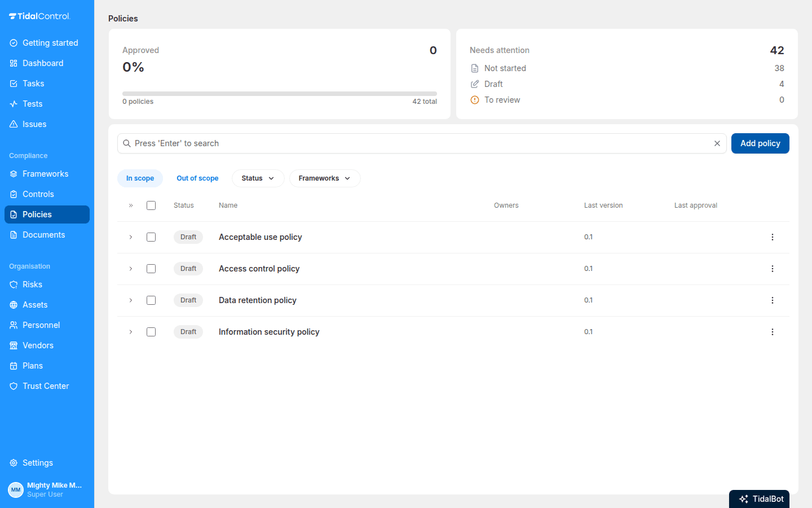
Task: Open Policies in the sidebar
Action: point(47,214)
